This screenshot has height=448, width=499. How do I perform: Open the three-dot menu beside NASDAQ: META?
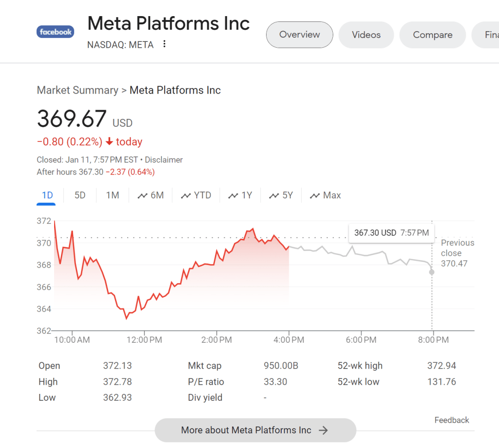[x=164, y=44]
